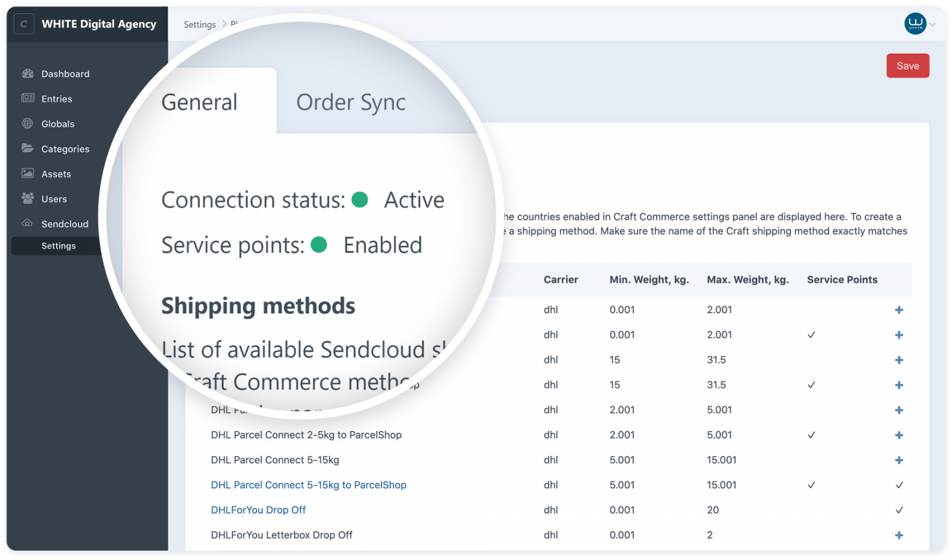Click the Assets image icon
The height and width of the screenshot is (560, 952).
[28, 173]
